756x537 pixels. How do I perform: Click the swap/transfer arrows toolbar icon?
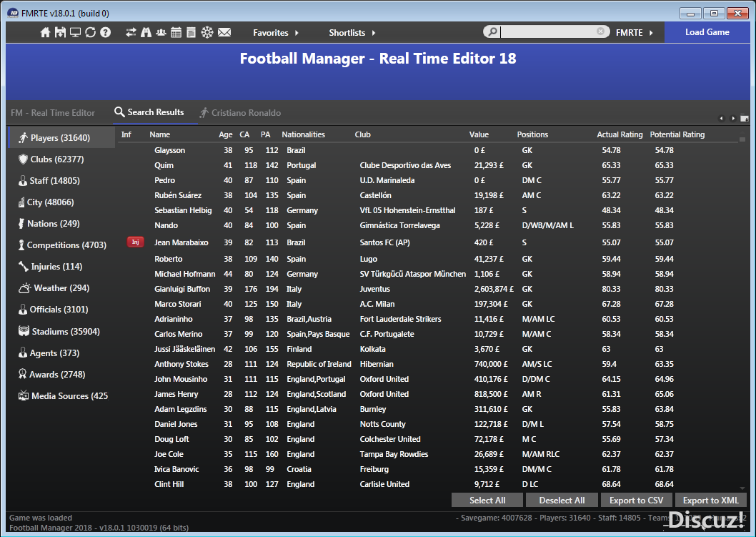point(131,33)
